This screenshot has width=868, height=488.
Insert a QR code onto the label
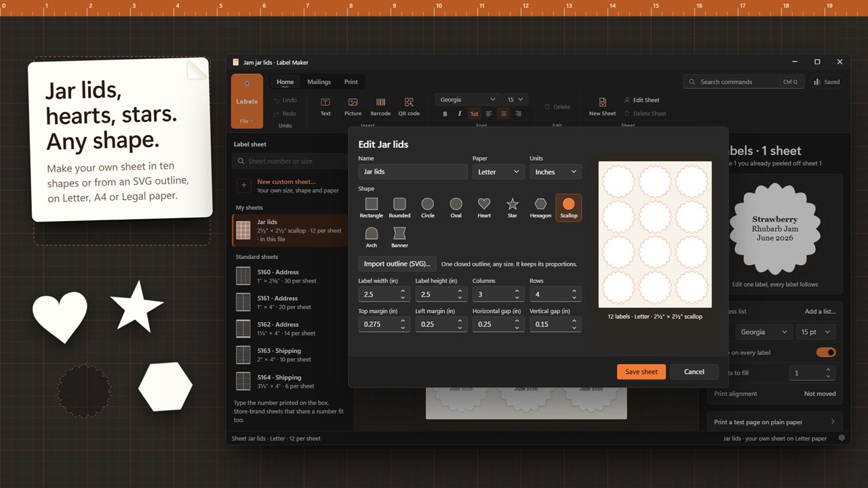click(409, 106)
